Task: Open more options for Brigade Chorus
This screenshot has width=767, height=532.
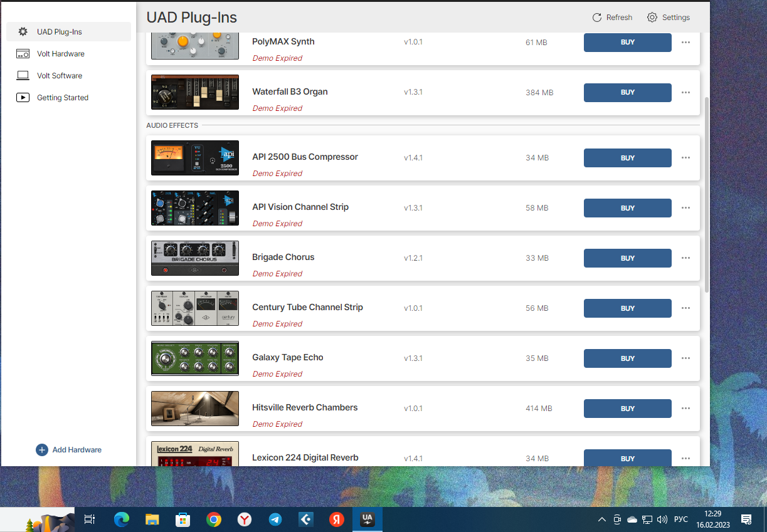Action: pos(685,258)
